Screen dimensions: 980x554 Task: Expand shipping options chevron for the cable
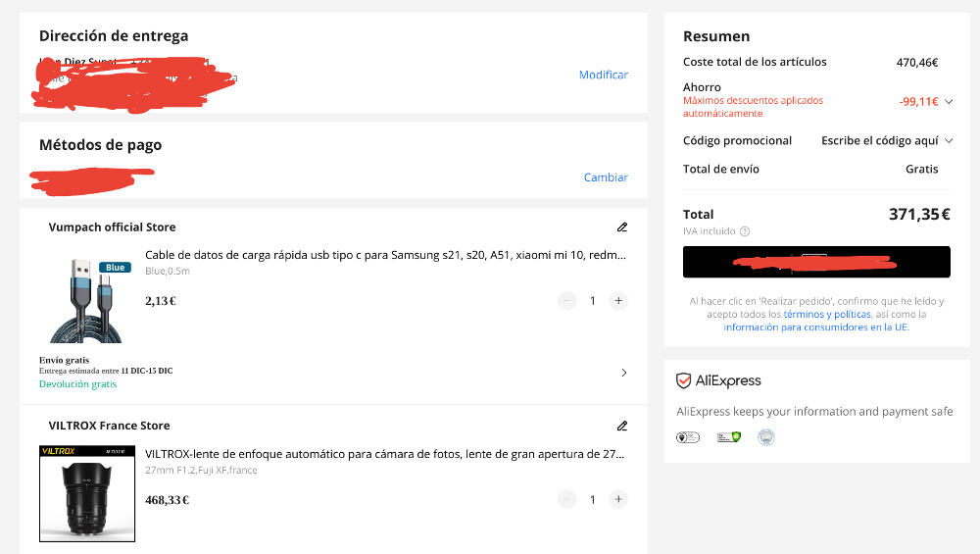point(623,373)
